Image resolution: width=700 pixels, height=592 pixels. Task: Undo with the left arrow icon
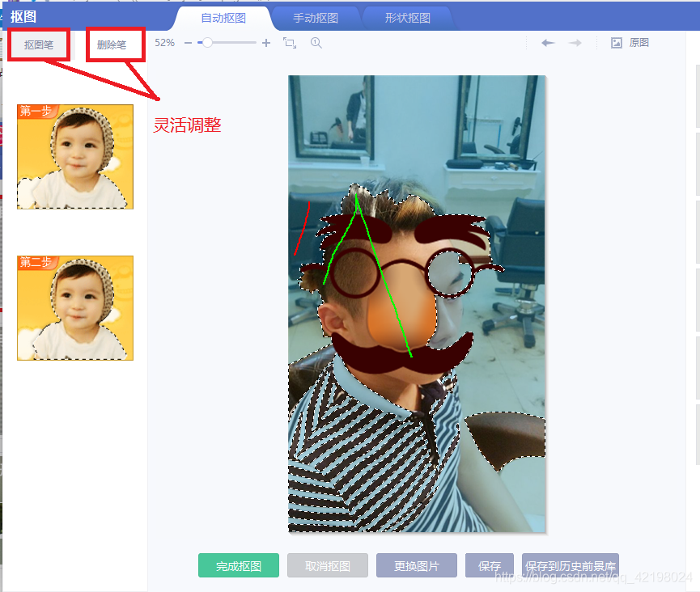click(548, 43)
